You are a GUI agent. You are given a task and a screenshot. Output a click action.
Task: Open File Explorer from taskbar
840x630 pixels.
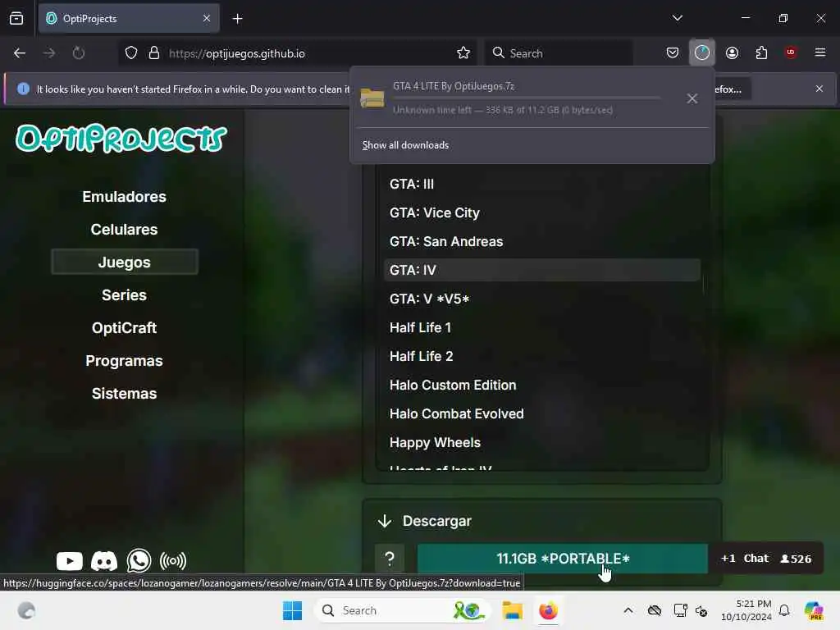(x=512, y=610)
